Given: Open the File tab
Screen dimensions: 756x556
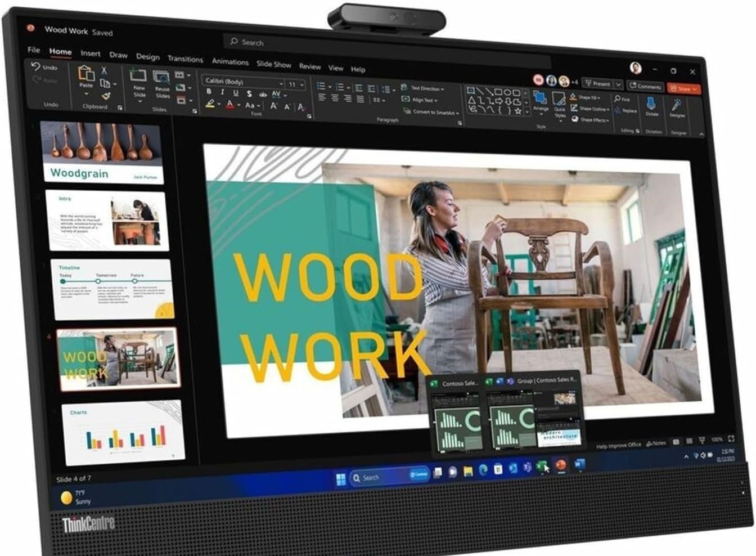Looking at the screenshot, I should [34, 50].
